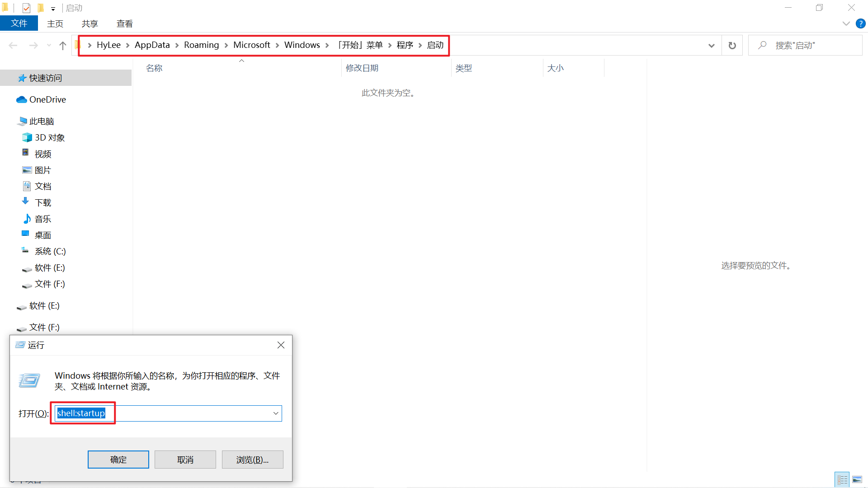The image size is (868, 488).
Task: Sort by the 大小 column header
Action: [x=555, y=68]
